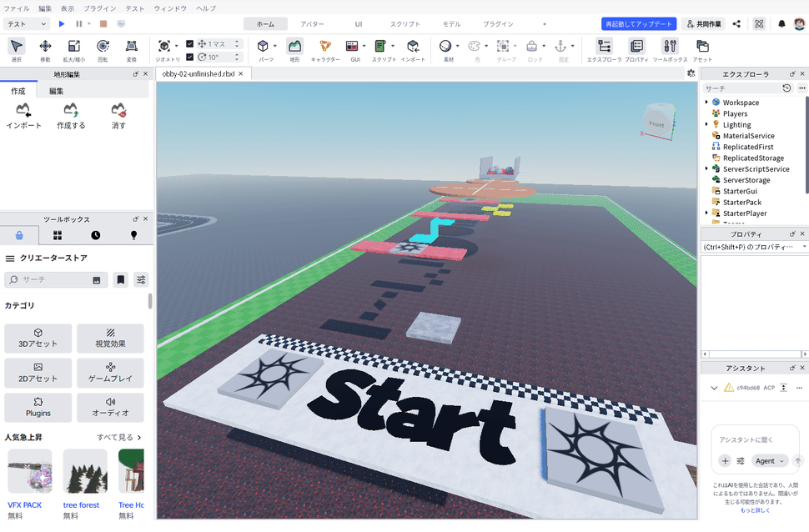Click the Geometry (ジオメトリ) icon
Viewport: 809px width, 532px height.
click(x=164, y=46)
